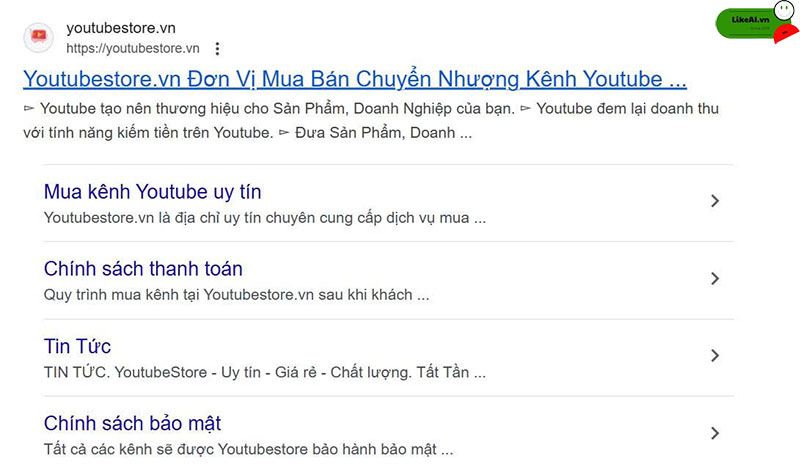Open the three-dot options next to the URL
The width and height of the screenshot is (800, 472).
(217, 48)
